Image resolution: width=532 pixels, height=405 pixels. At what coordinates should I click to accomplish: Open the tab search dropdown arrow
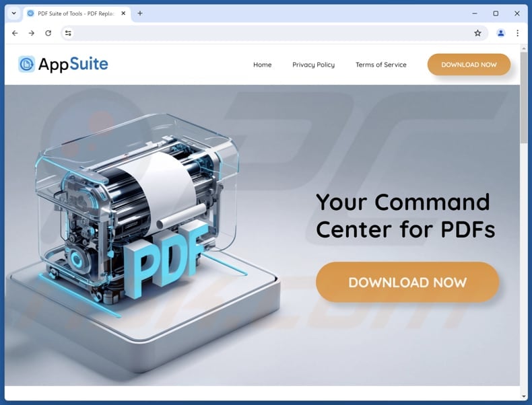pyautogui.click(x=14, y=13)
